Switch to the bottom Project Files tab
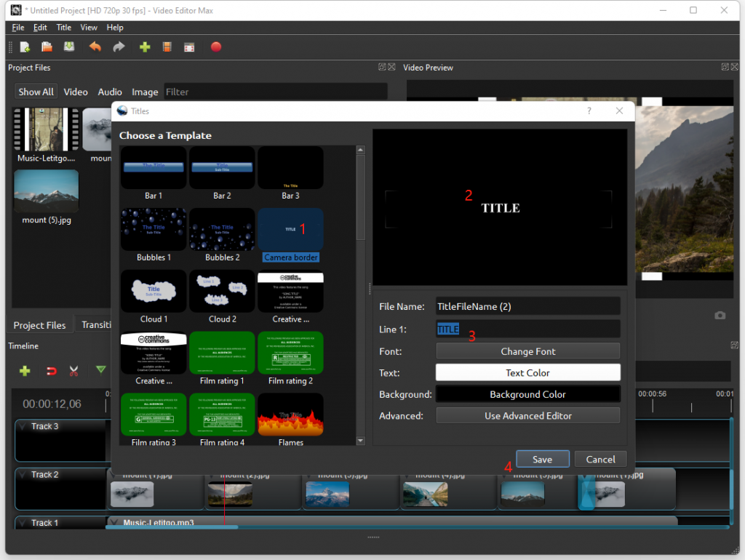 39,325
